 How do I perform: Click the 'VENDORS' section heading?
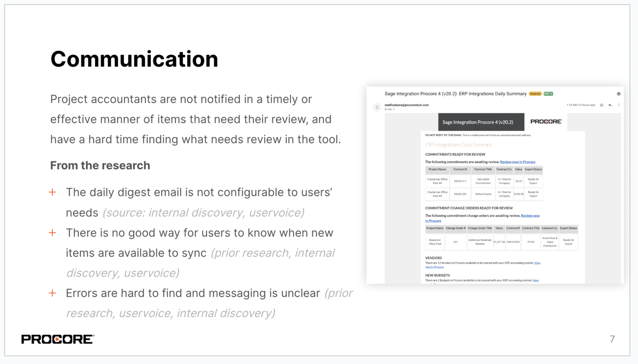coord(433,258)
